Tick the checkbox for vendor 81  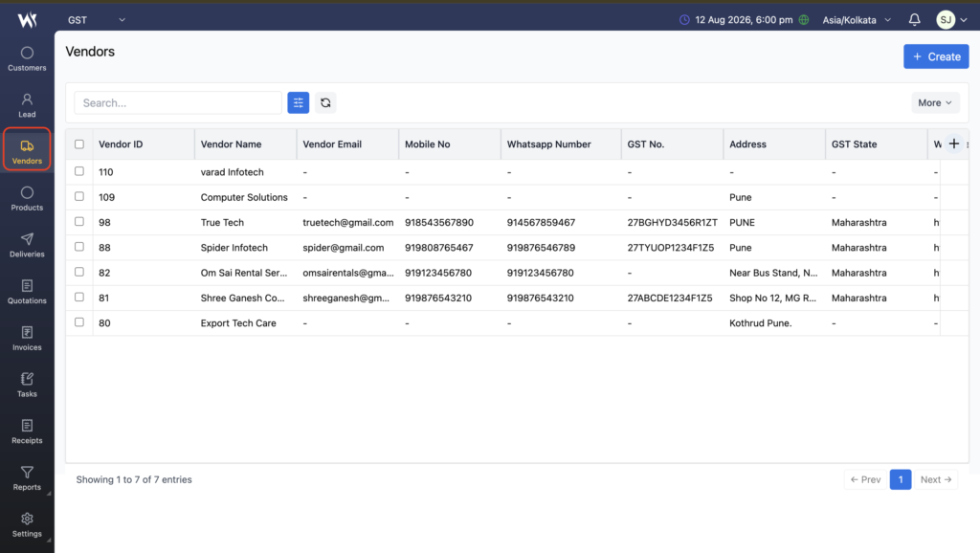[x=79, y=297]
